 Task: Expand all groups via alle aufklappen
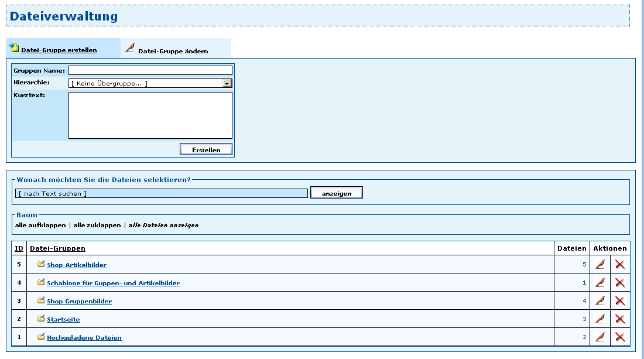point(40,225)
